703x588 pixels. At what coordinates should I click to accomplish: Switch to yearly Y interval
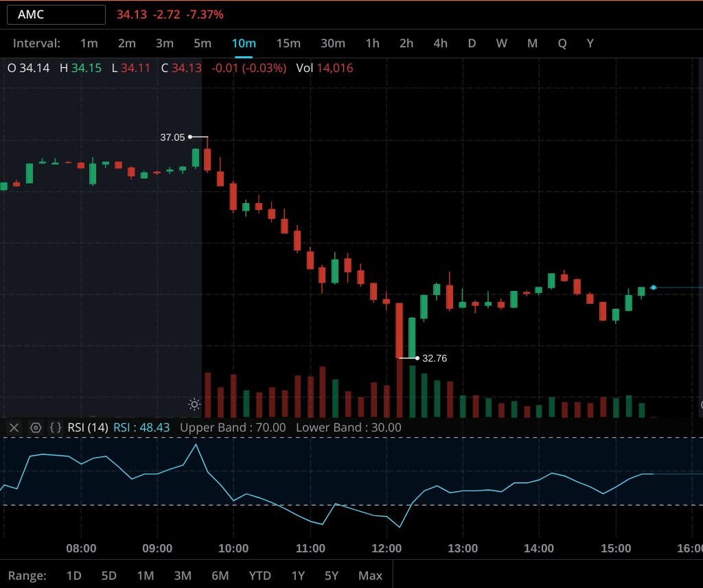[590, 43]
